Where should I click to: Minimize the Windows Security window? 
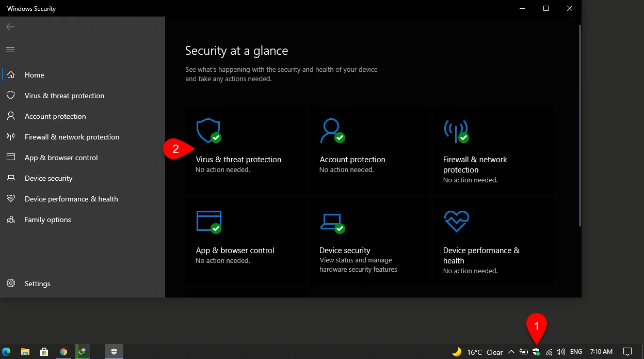(522, 8)
